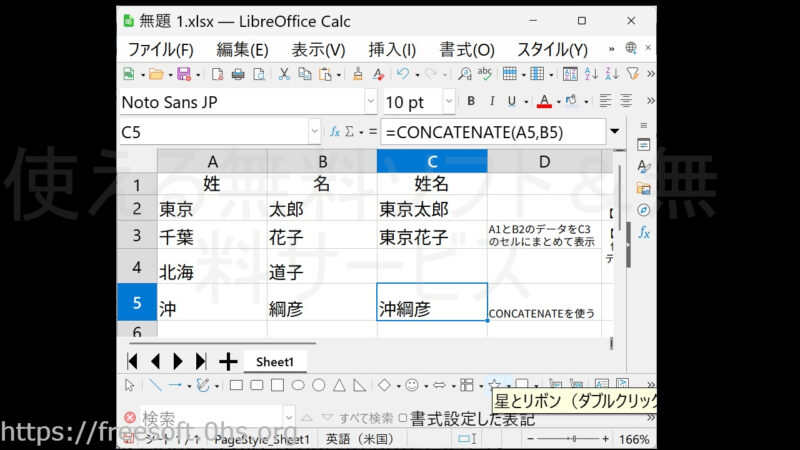
Task: Click the red font color swatch
Action: [x=544, y=102]
